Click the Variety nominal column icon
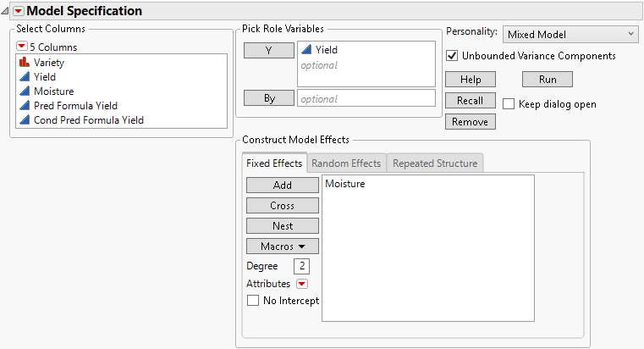This screenshot has width=644, height=349. [x=25, y=63]
